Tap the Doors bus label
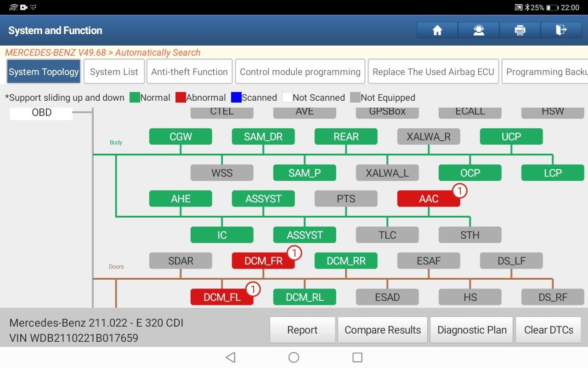Image resolution: width=588 pixels, height=368 pixels. pyautogui.click(x=116, y=267)
